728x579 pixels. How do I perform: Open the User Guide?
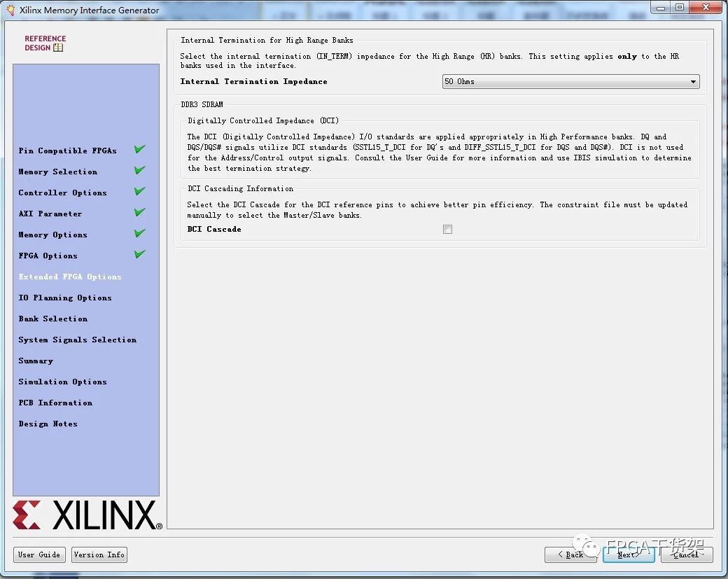[39, 555]
